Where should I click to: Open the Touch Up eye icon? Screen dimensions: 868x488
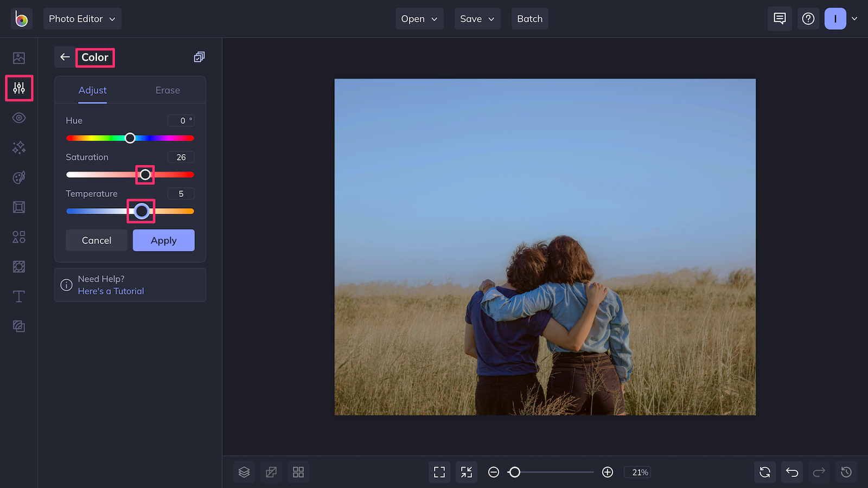pos(19,118)
